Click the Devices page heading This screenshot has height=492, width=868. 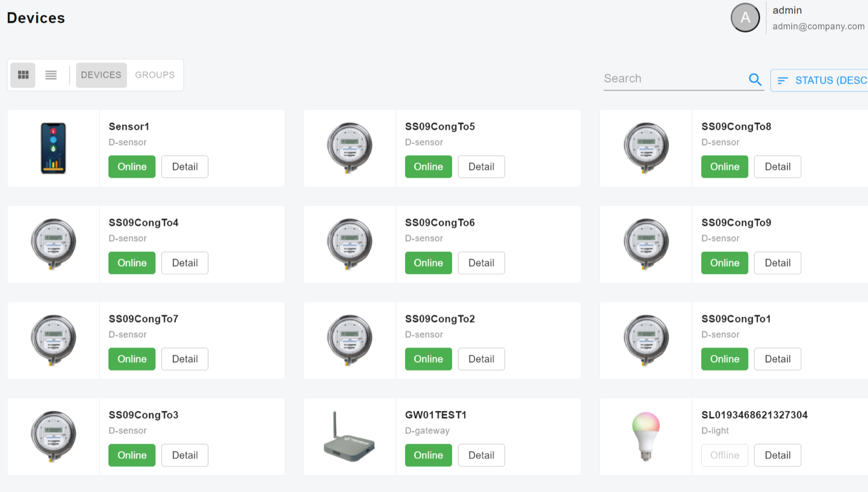36,18
